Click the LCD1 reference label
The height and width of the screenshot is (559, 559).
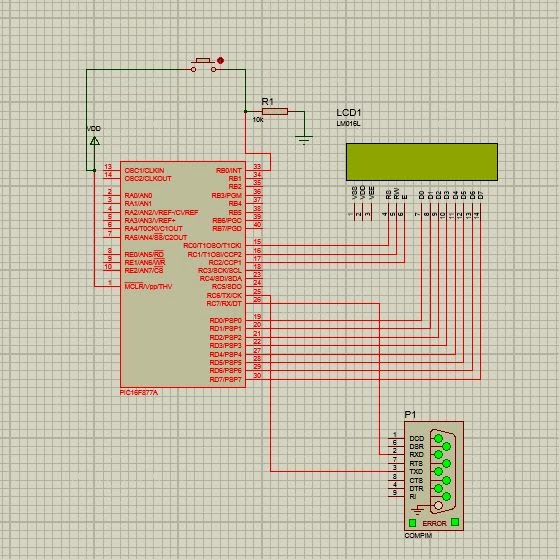click(x=349, y=113)
